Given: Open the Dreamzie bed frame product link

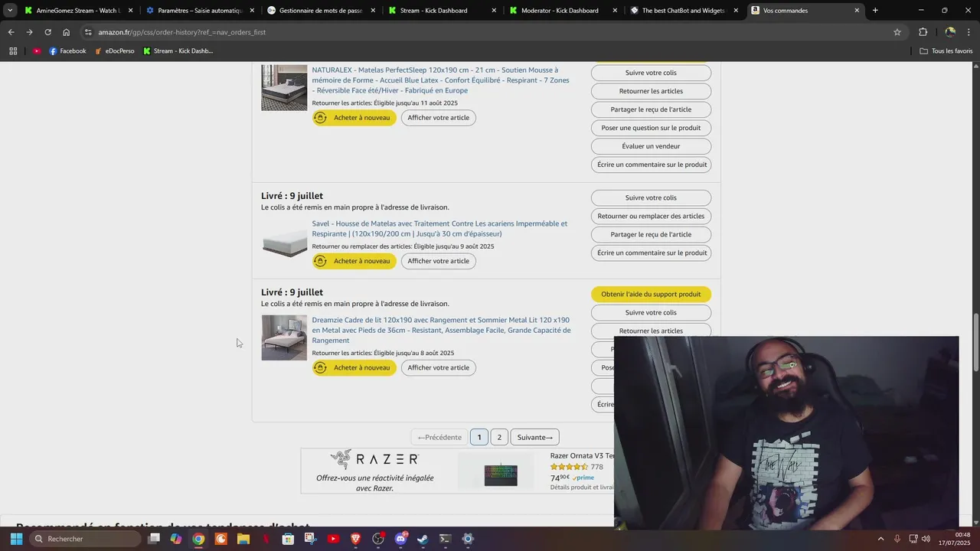Looking at the screenshot, I should pos(441,330).
